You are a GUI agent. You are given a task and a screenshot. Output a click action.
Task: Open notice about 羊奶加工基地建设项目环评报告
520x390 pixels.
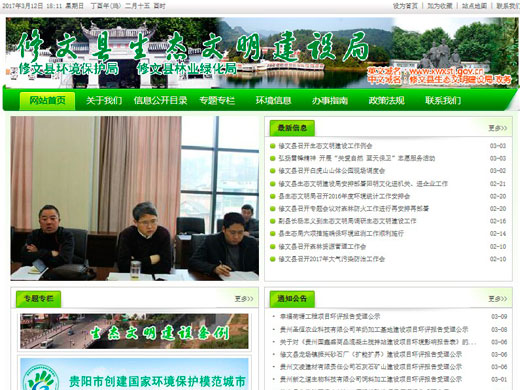pos(374,330)
